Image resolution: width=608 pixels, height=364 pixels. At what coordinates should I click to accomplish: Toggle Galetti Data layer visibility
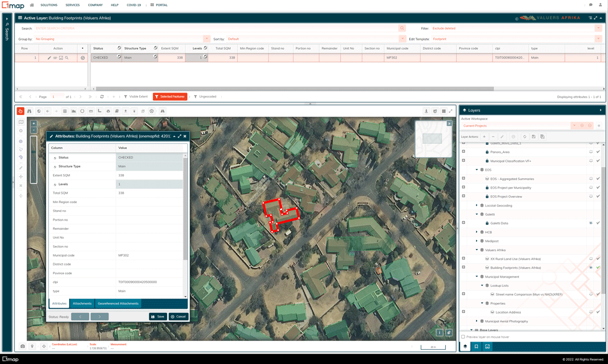click(590, 223)
